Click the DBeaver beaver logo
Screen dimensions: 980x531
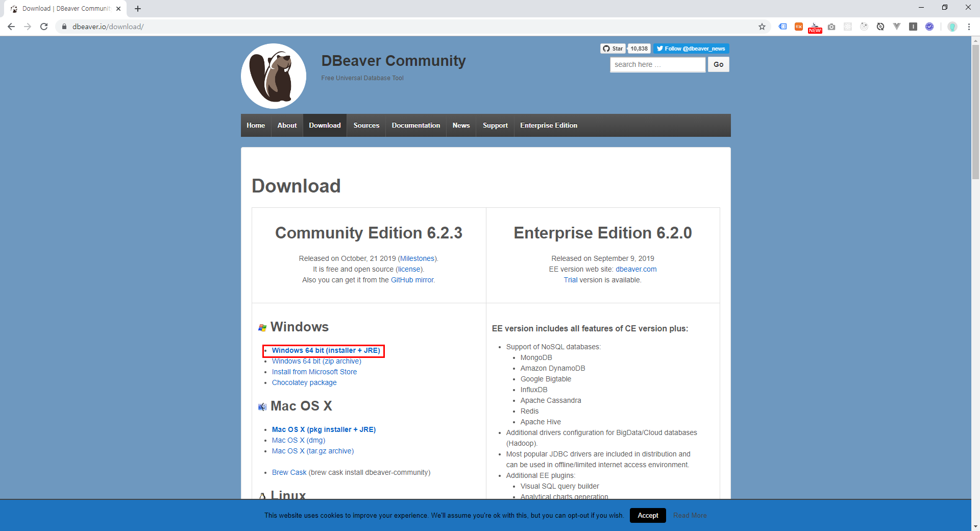pos(274,76)
